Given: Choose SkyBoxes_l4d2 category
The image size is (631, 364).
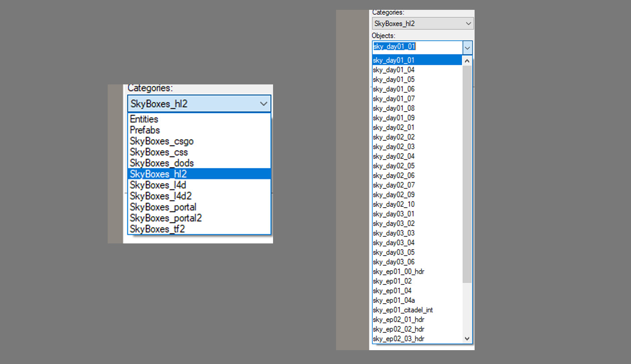Looking at the screenshot, I should (x=160, y=196).
